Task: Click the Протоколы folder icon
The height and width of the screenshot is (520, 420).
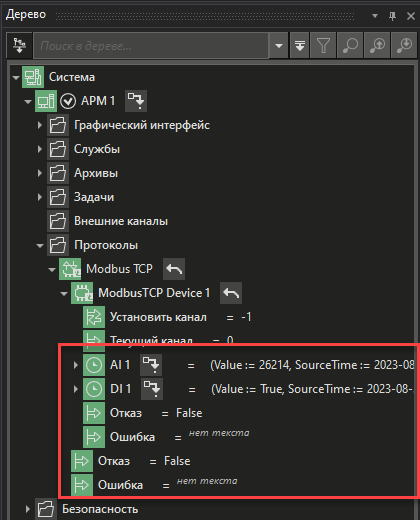Action: click(x=58, y=245)
